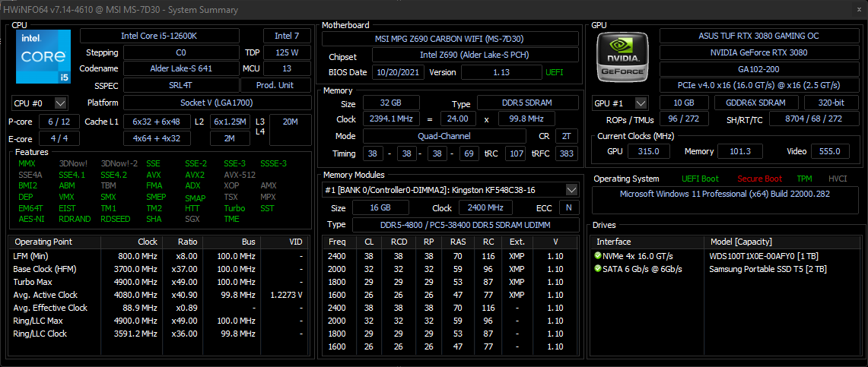Click the ECC N value box
The height and width of the screenshot is (367, 868).
568,208
